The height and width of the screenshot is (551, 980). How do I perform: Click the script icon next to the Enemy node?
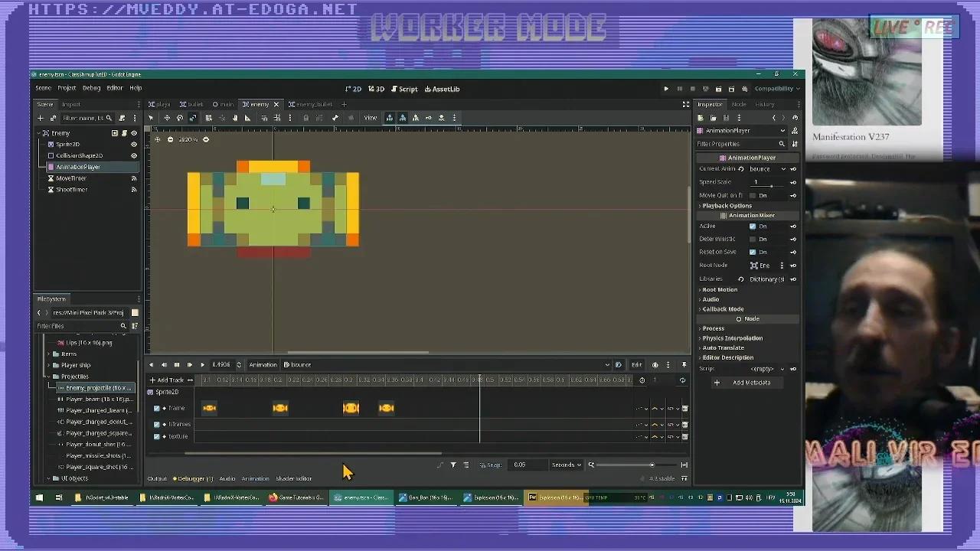point(124,133)
